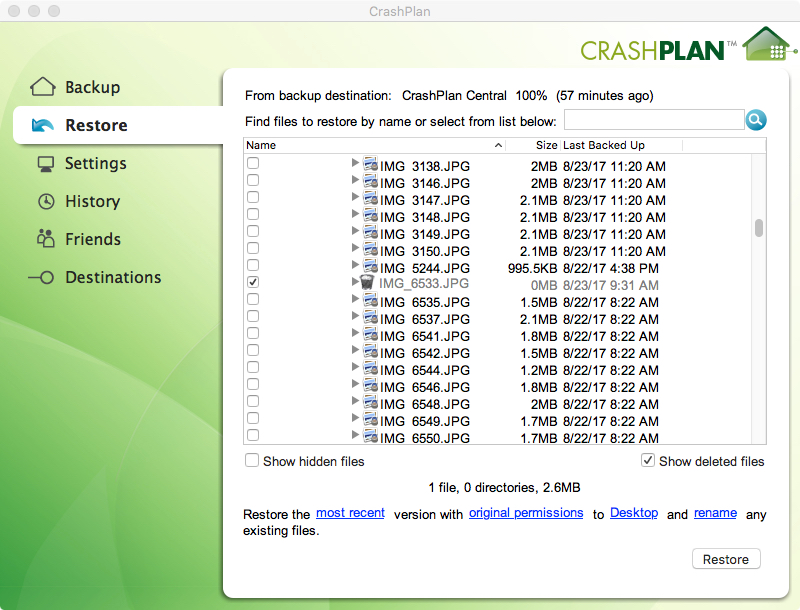Expand the IMG_6549.JPG row arrow
The height and width of the screenshot is (610, 800).
[355, 418]
